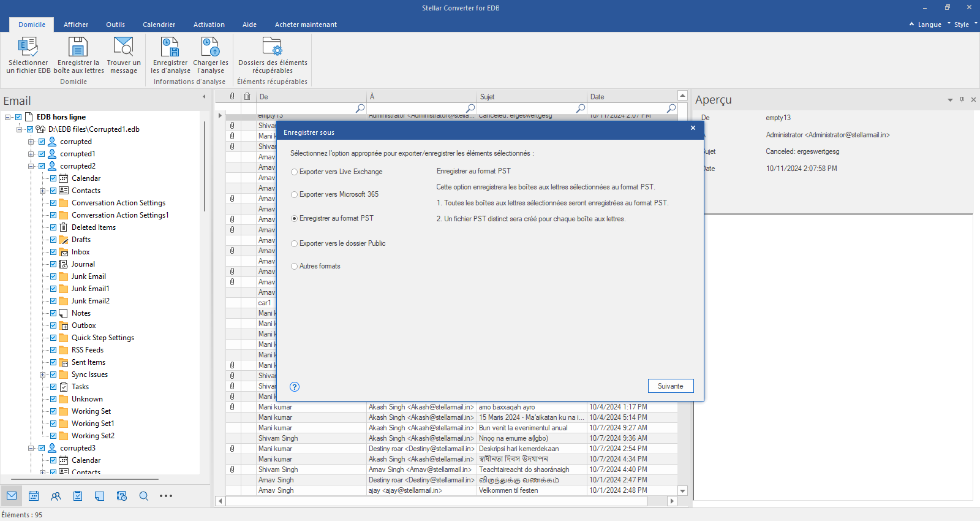Click the search icon in bottom bar
Screen dimensions: 980x521
tap(144, 496)
